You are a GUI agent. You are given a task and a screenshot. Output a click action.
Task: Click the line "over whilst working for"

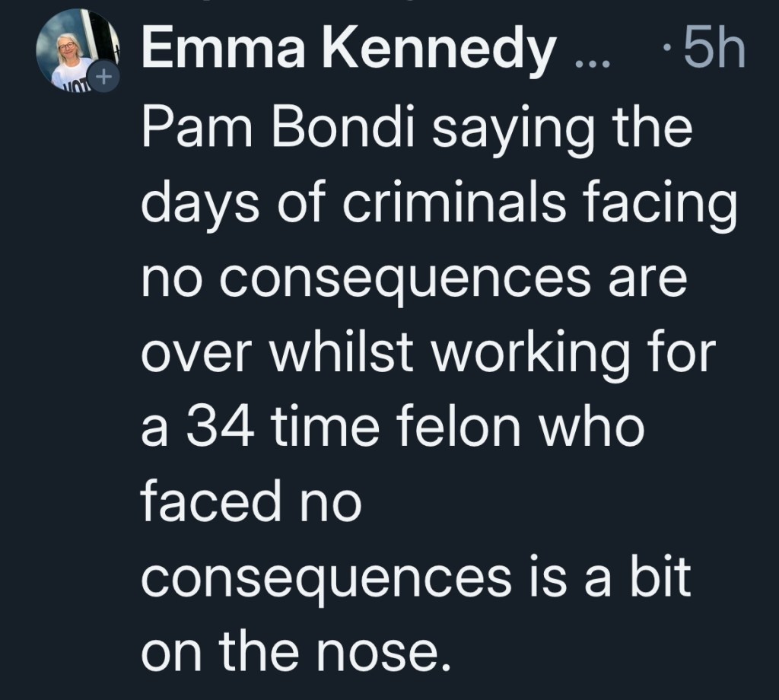429,354
